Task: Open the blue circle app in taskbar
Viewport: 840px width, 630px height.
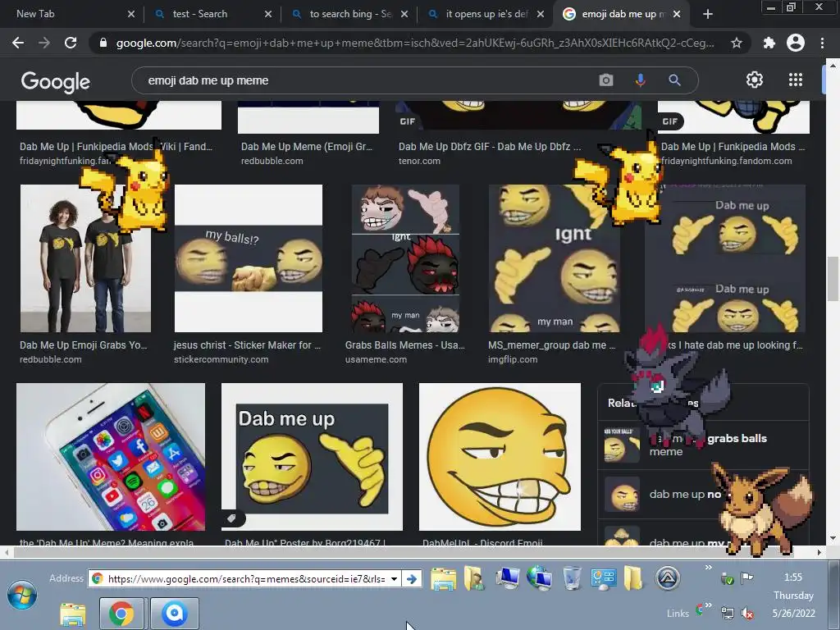Action: click(x=174, y=614)
